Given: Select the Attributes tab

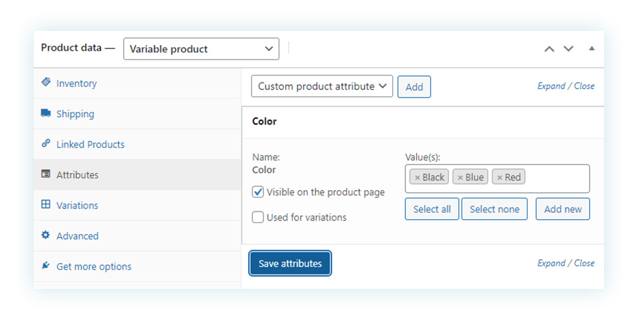Looking at the screenshot, I should [137, 175].
